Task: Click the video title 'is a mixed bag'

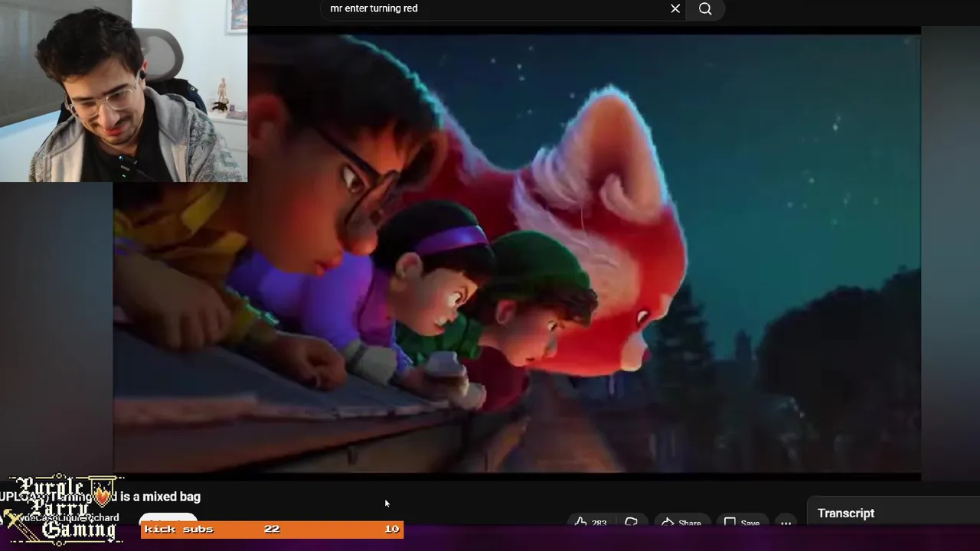Action: click(x=161, y=497)
